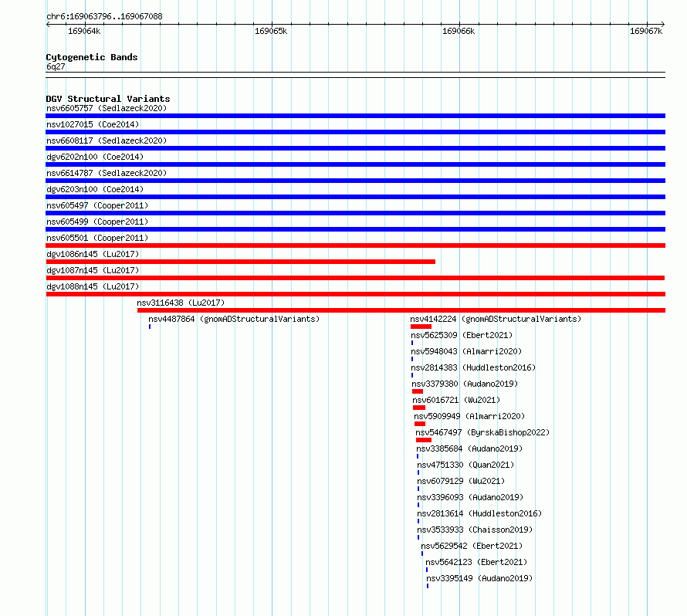Click the blue bar under nsv605497
The width and height of the screenshot is (687, 616).
[x=355, y=213]
